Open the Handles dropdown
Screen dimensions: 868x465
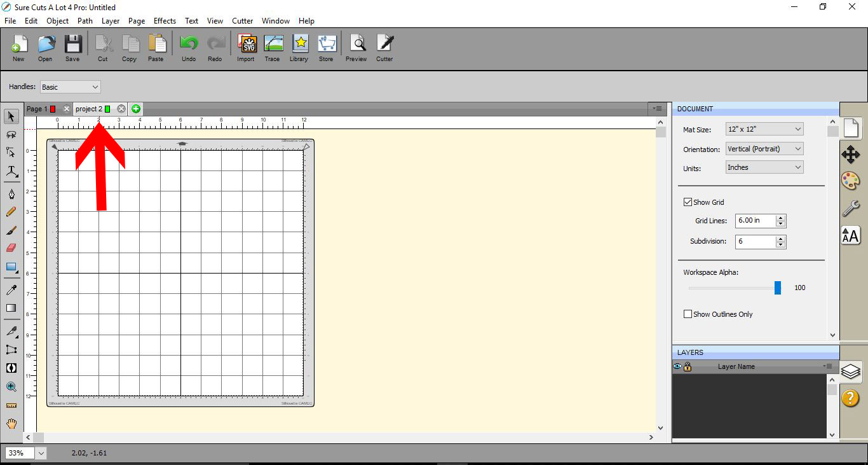[x=70, y=87]
